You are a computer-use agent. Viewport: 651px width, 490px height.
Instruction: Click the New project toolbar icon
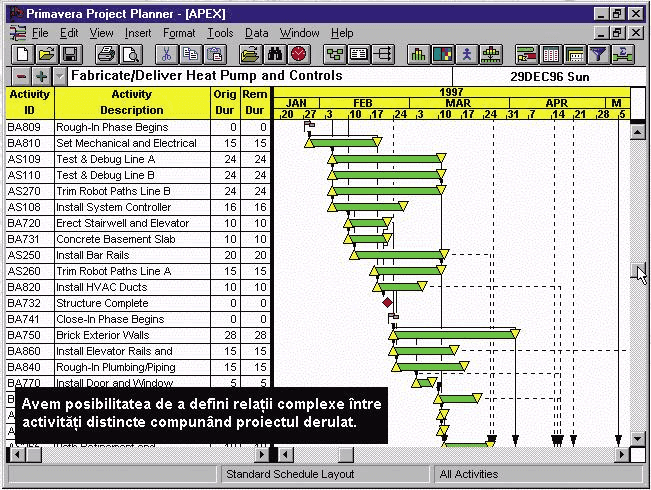coord(22,54)
